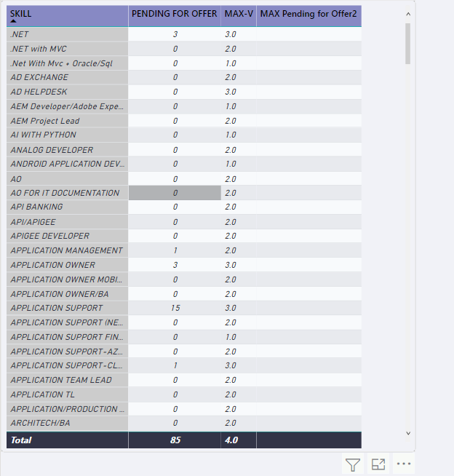
Task: Select the APPLICATION SUPPORT-AZ... row
Action: tap(184, 352)
